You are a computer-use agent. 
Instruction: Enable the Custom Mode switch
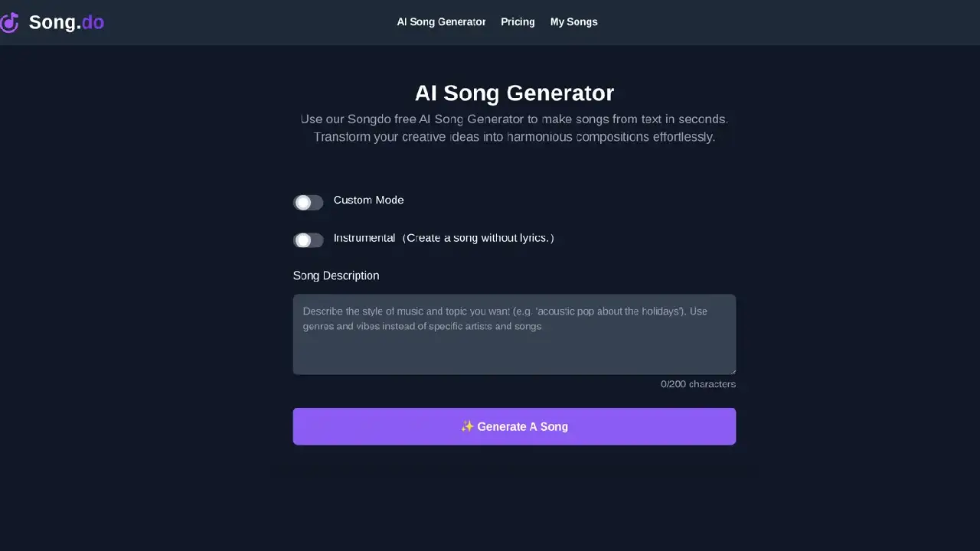coord(308,202)
